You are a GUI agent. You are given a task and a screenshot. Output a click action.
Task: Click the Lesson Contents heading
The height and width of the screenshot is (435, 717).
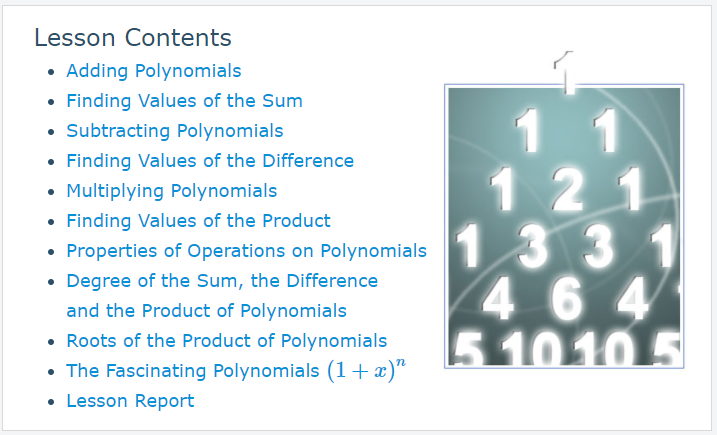[x=133, y=38]
